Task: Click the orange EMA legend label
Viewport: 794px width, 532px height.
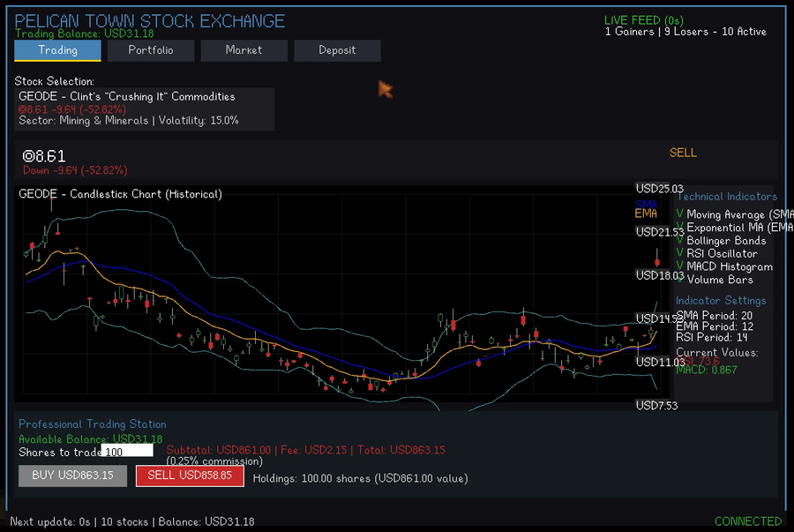Action: [646, 214]
